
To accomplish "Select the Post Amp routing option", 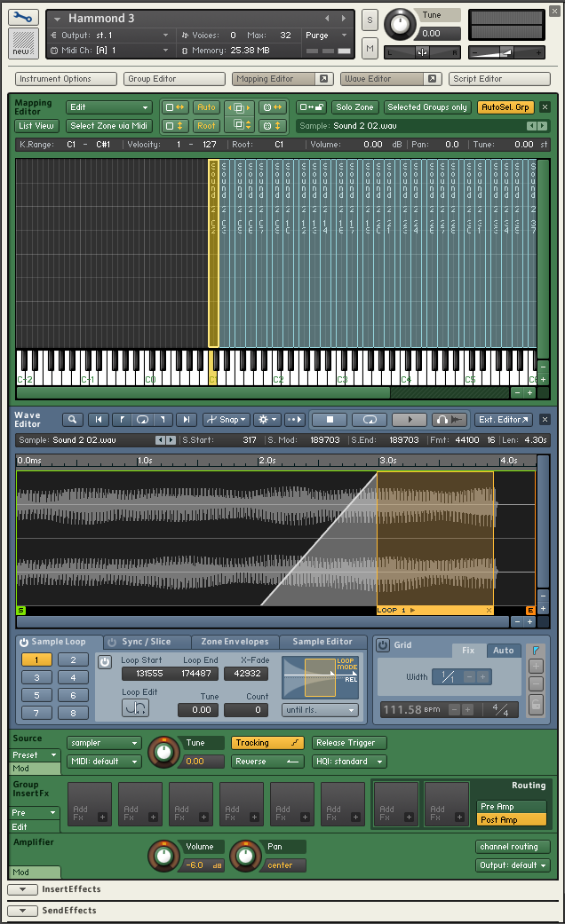I will [x=512, y=819].
